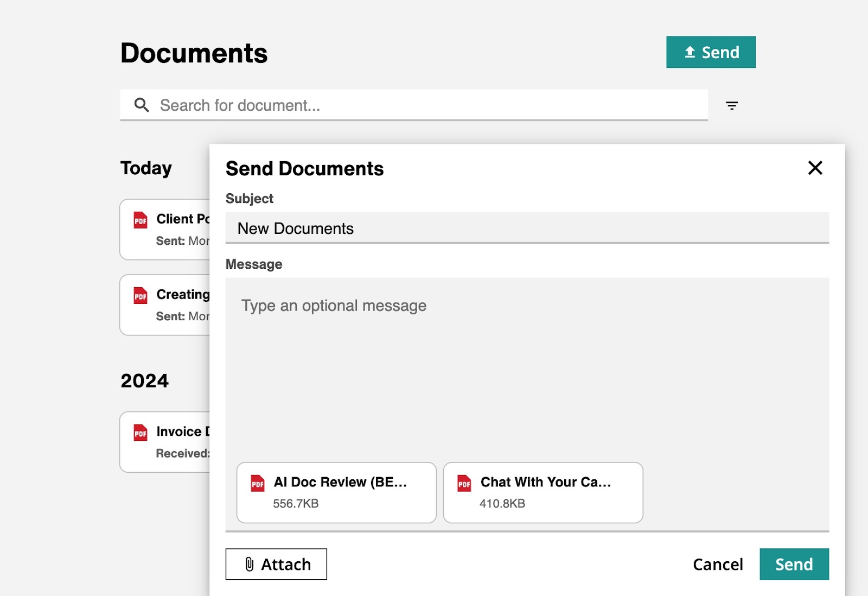Click the PDF icon on the Creating document card
This screenshot has width=868, height=596.
(140, 296)
